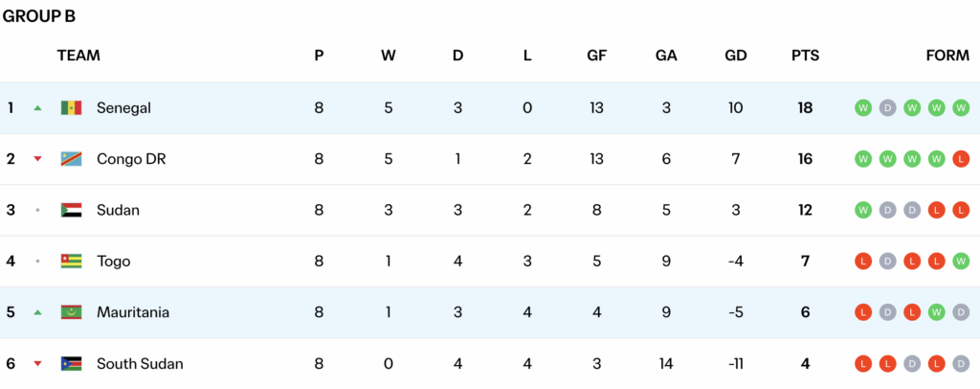980x389 pixels.
Task: Click Senegal's grey D form badge
Action: [887, 108]
